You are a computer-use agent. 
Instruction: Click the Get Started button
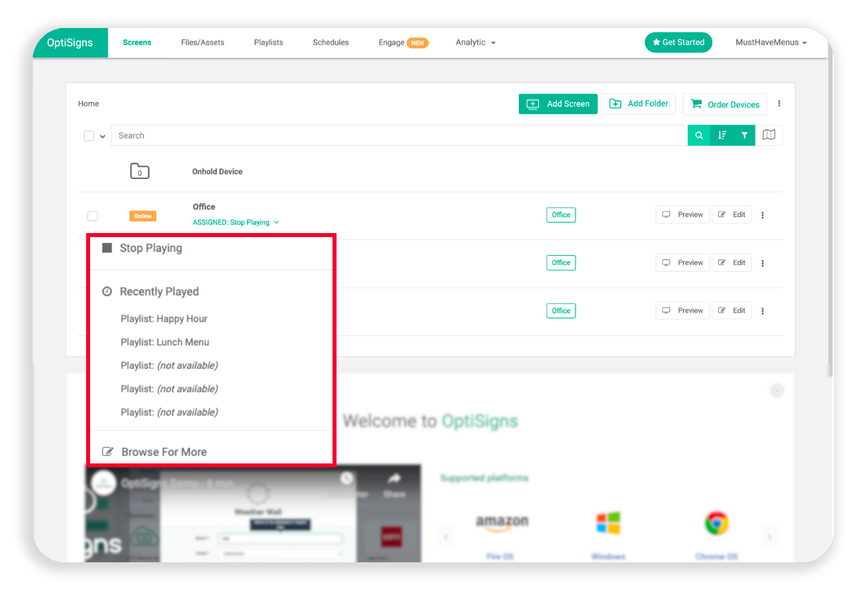tap(678, 43)
